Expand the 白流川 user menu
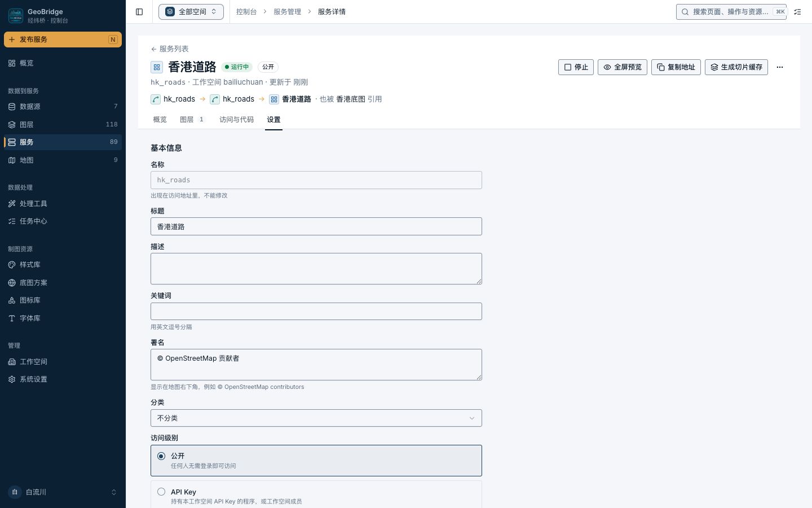Screen dimensions: 812x508 coord(63,492)
